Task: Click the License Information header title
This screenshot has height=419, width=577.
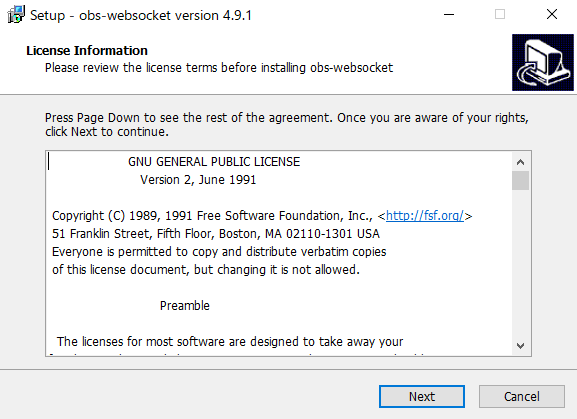Action: 87,50
